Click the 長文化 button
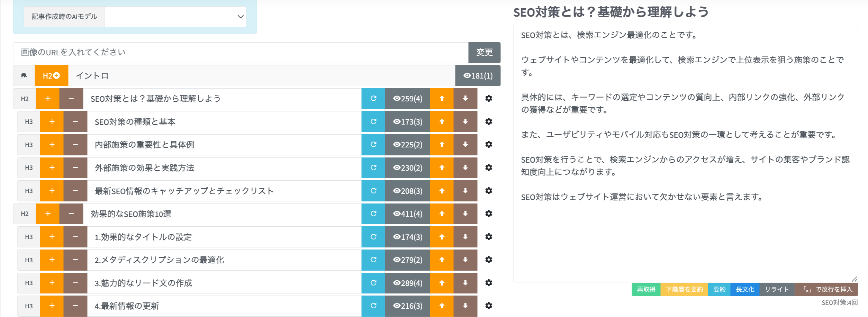868x317 pixels. 745,289
